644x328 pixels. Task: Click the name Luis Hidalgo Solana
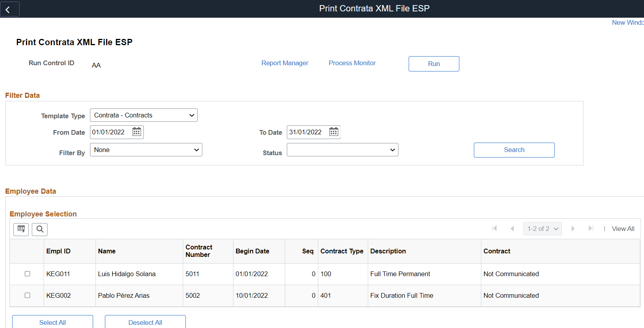point(127,274)
